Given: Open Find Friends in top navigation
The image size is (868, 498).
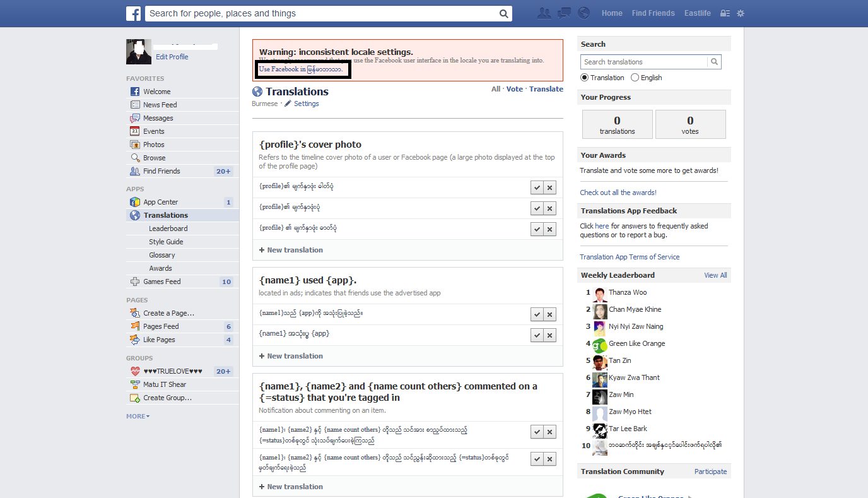Looking at the screenshot, I should coord(653,13).
